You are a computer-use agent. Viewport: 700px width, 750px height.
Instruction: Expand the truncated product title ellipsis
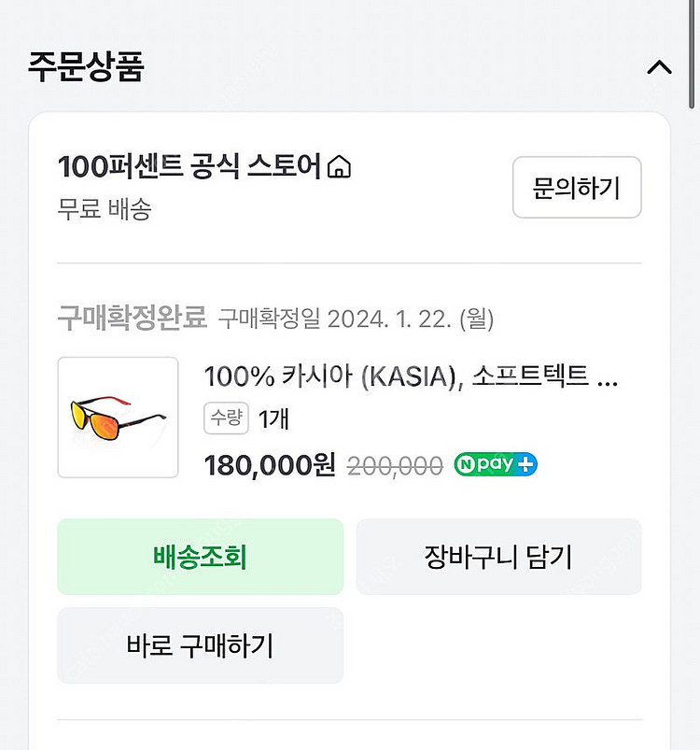tap(607, 377)
